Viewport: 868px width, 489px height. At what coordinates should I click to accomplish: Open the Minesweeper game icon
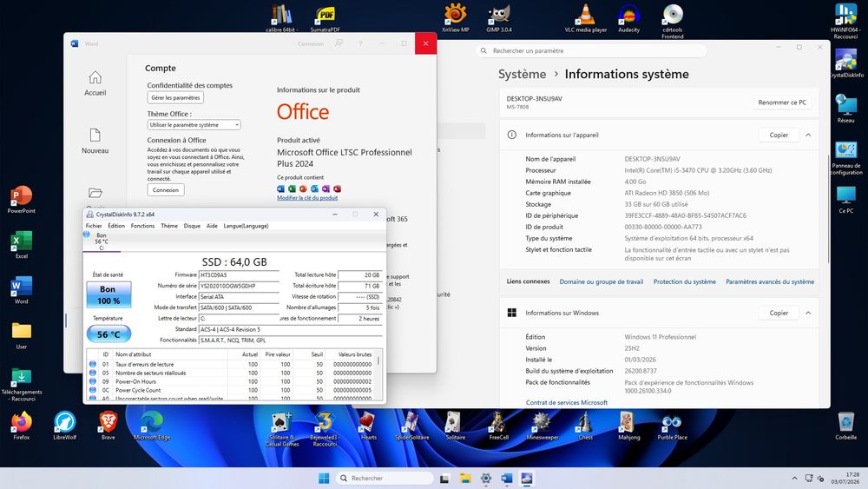pyautogui.click(x=542, y=426)
